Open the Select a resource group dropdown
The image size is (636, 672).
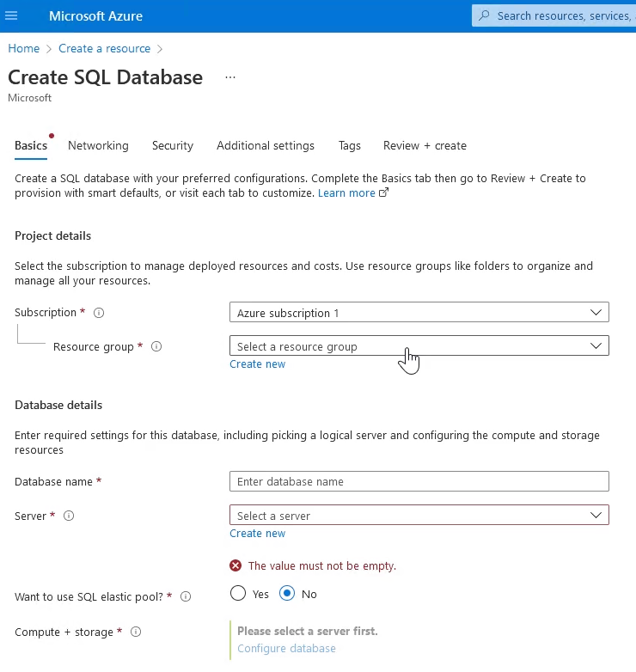[x=419, y=345]
